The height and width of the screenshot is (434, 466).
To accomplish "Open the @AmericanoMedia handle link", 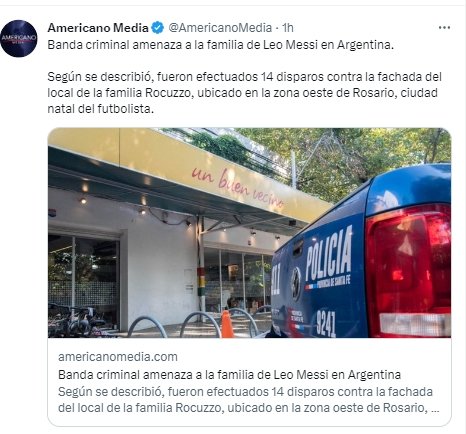I will pos(220,28).
